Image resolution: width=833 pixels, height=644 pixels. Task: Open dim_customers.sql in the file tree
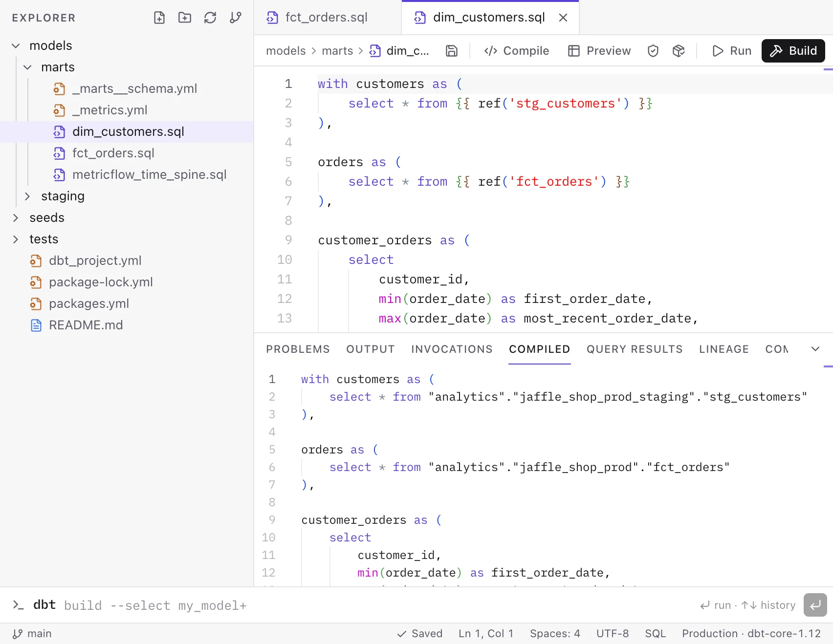[127, 132]
